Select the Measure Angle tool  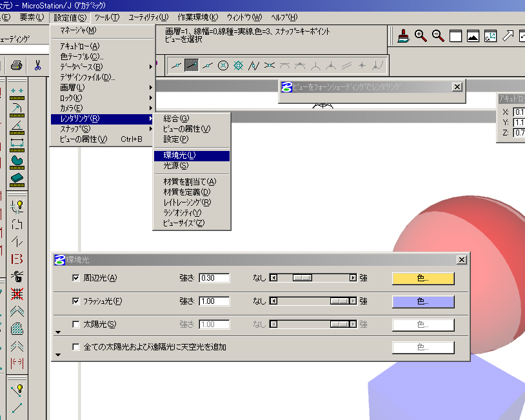[x=17, y=128]
